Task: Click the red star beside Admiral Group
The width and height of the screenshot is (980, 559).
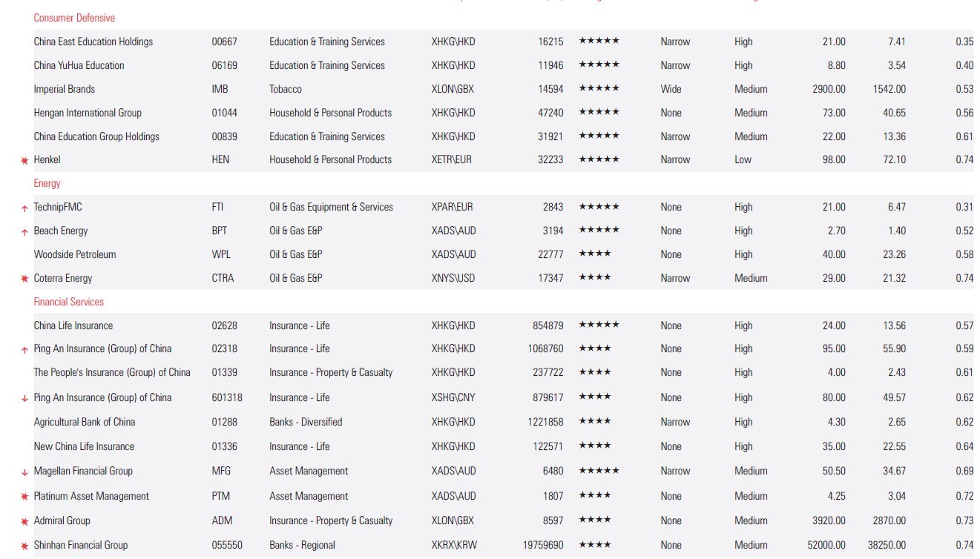Action: [x=24, y=521]
